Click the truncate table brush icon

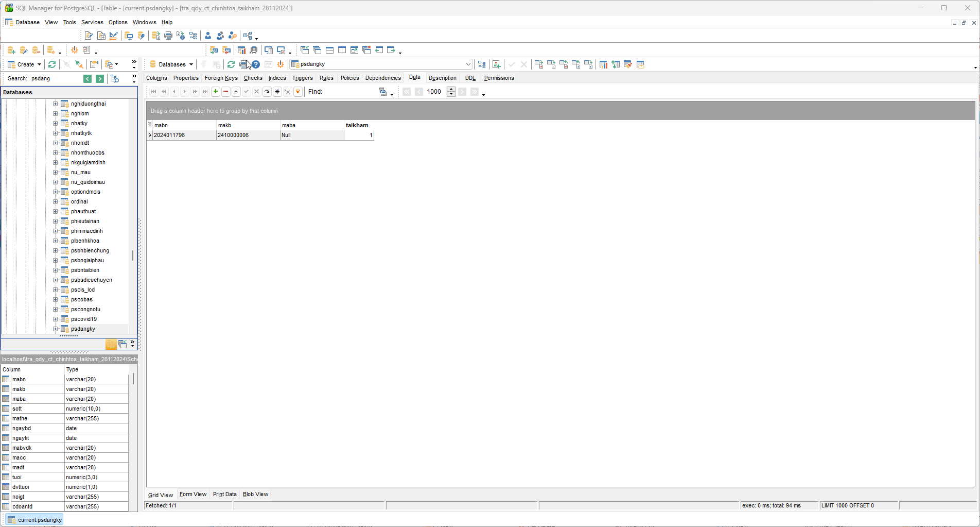[x=628, y=64]
